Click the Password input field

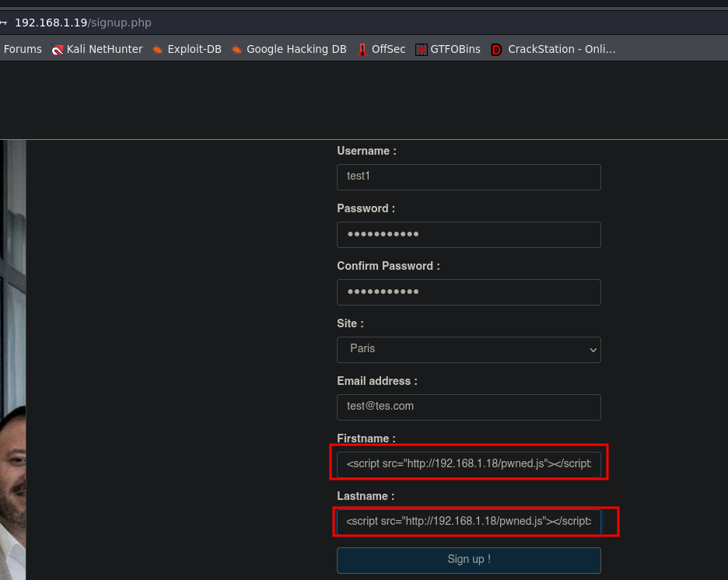pos(469,234)
